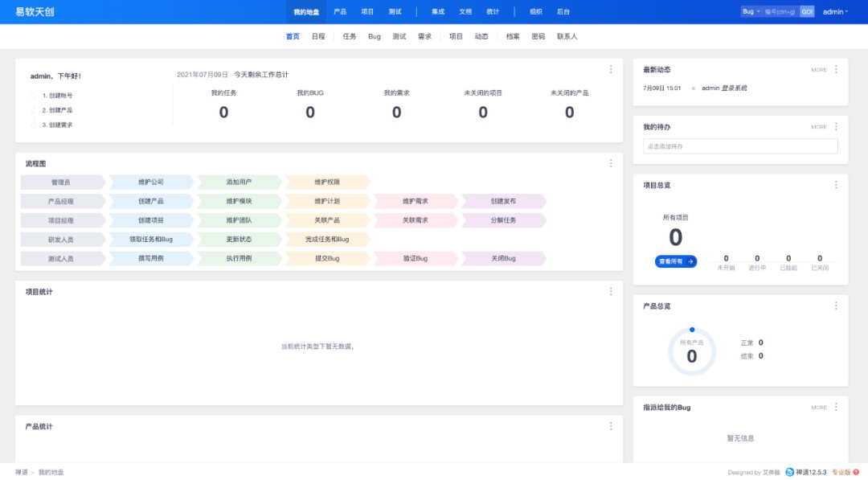Select the 创建账号 step circle
Image resolution: width=868 pixels, height=480 pixels.
tap(34, 96)
